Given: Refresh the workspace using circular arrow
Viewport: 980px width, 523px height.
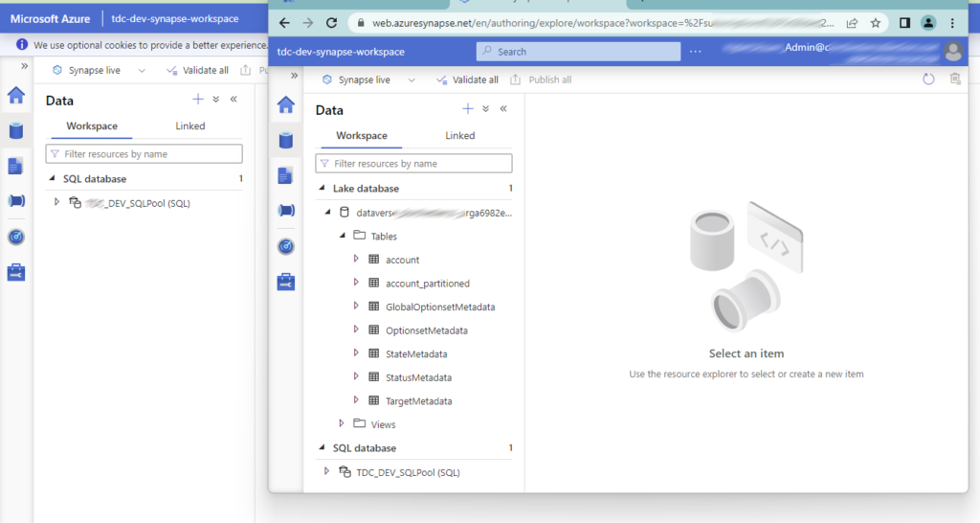Looking at the screenshot, I should pyautogui.click(x=928, y=79).
